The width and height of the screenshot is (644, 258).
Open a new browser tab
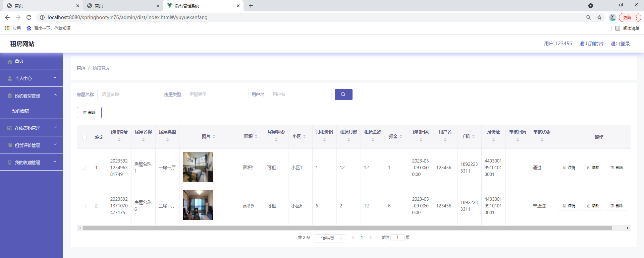[251, 6]
